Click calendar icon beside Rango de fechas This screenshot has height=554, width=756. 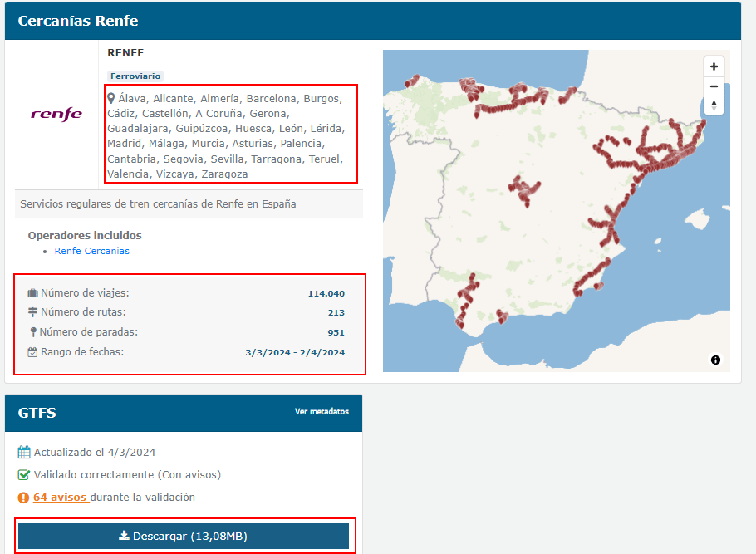click(x=32, y=352)
